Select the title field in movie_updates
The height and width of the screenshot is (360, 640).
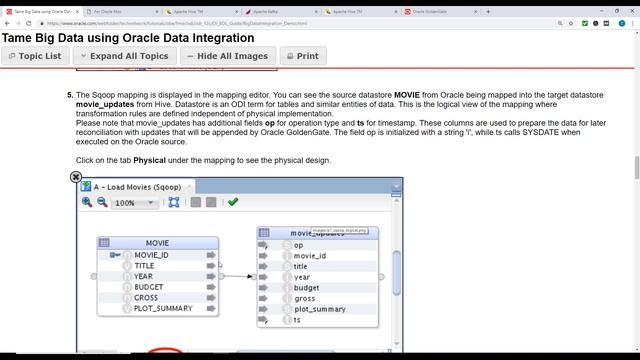click(x=300, y=267)
